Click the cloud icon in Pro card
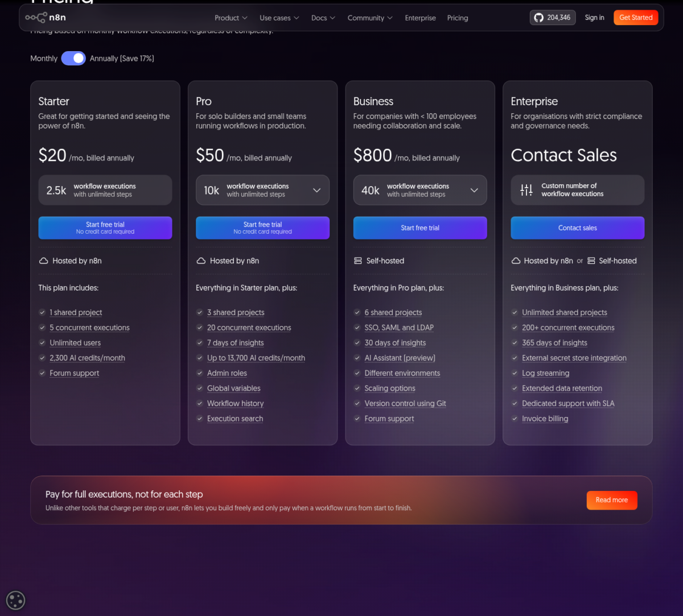 [x=201, y=261]
